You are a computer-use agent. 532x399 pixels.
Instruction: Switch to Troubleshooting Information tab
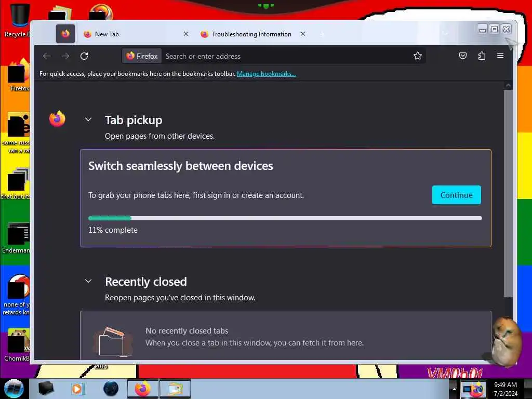[x=251, y=34]
